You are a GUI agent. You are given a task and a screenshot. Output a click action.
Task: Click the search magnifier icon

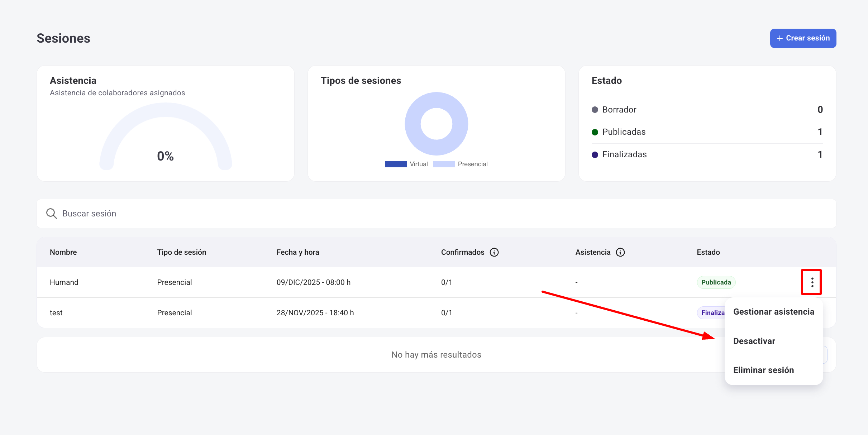pos(52,214)
